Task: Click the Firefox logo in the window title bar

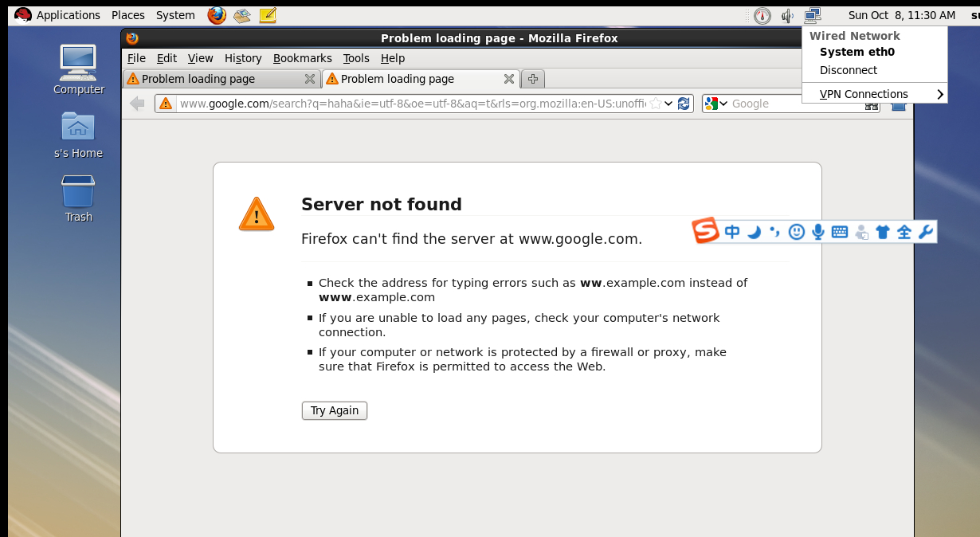Action: (132, 37)
